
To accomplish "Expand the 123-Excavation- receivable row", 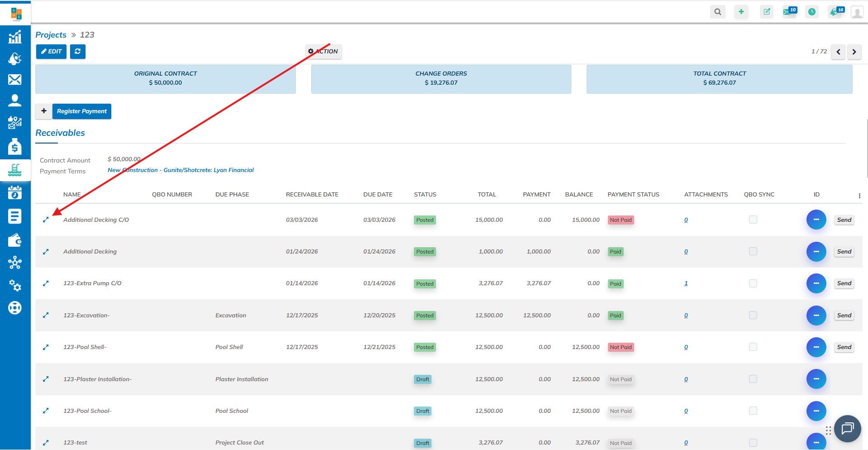I will [x=46, y=316].
